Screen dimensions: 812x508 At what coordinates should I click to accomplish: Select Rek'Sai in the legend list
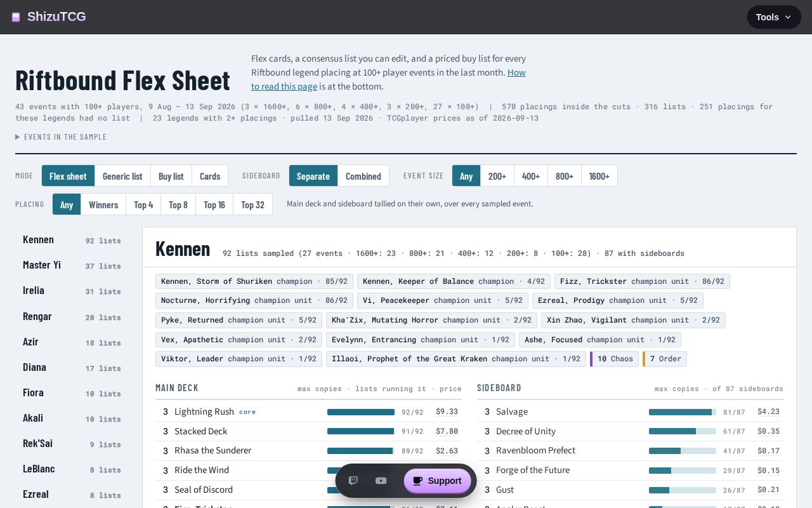(x=72, y=444)
